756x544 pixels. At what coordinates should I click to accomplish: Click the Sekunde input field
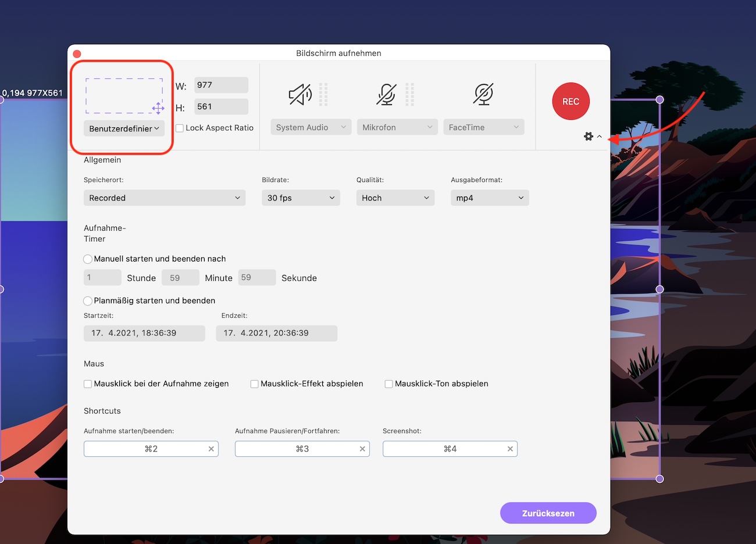pyautogui.click(x=257, y=277)
